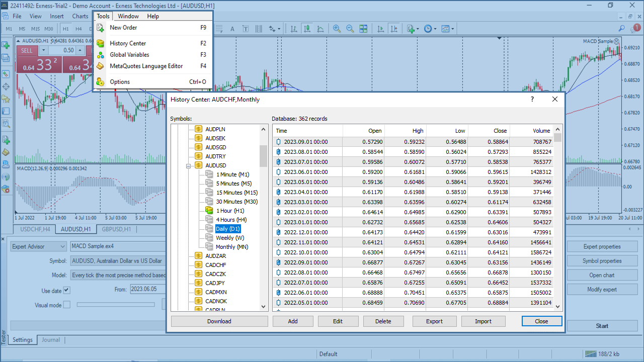
Task: Choose Global Variables from the Tools menu
Action: (x=129, y=55)
